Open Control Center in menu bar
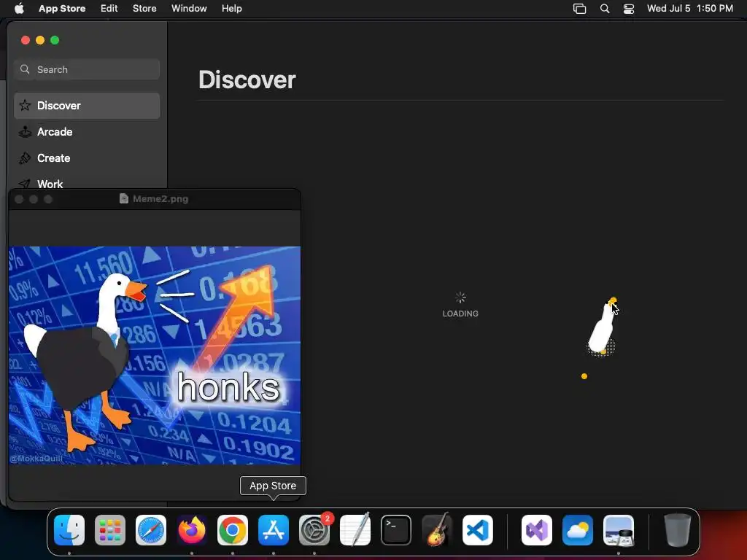Image resolution: width=747 pixels, height=560 pixels. [x=629, y=9]
